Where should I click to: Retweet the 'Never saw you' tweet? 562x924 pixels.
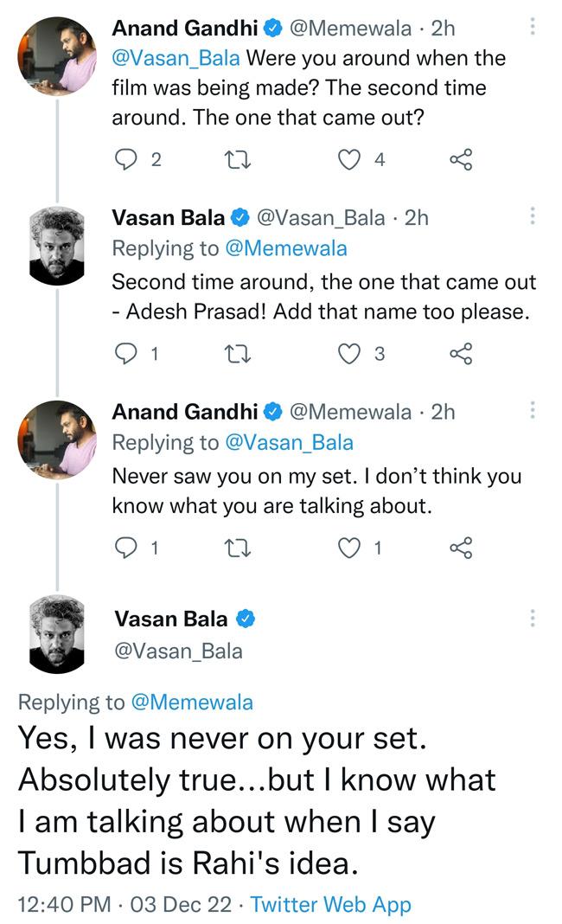click(235, 547)
